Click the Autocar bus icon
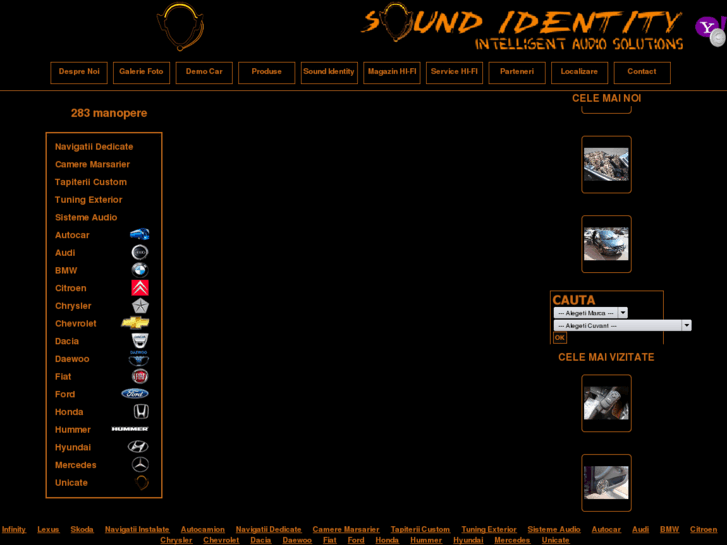The height and width of the screenshot is (545, 727). point(140,234)
